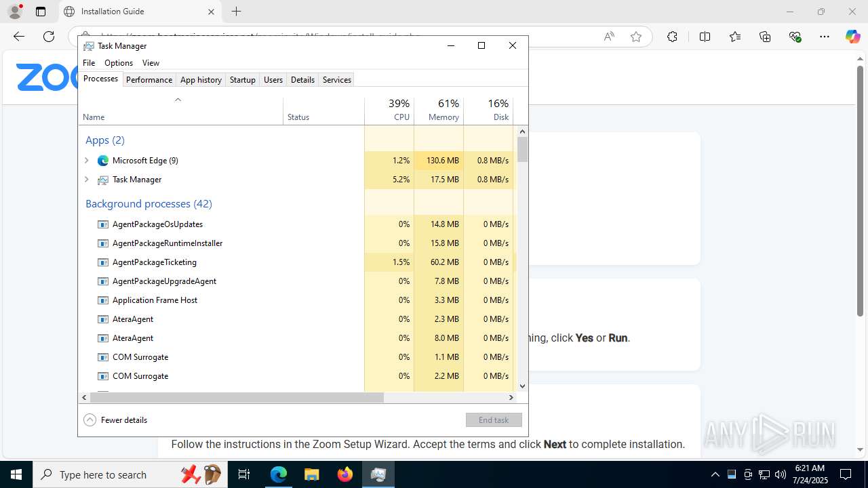Click the process list scroll down arrow

click(x=522, y=386)
